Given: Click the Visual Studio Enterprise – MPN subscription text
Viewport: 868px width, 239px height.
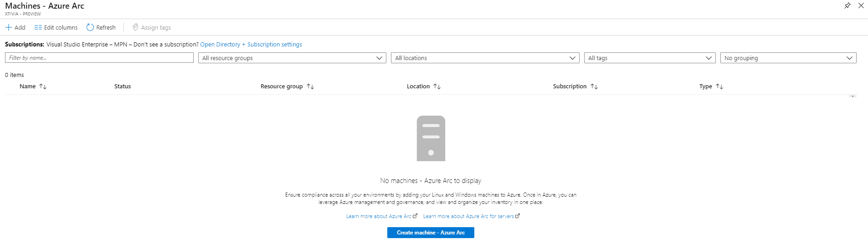Looking at the screenshot, I should [87, 44].
